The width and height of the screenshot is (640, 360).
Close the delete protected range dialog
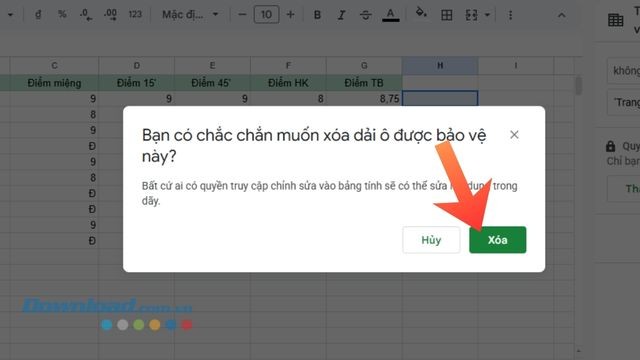pyautogui.click(x=514, y=135)
